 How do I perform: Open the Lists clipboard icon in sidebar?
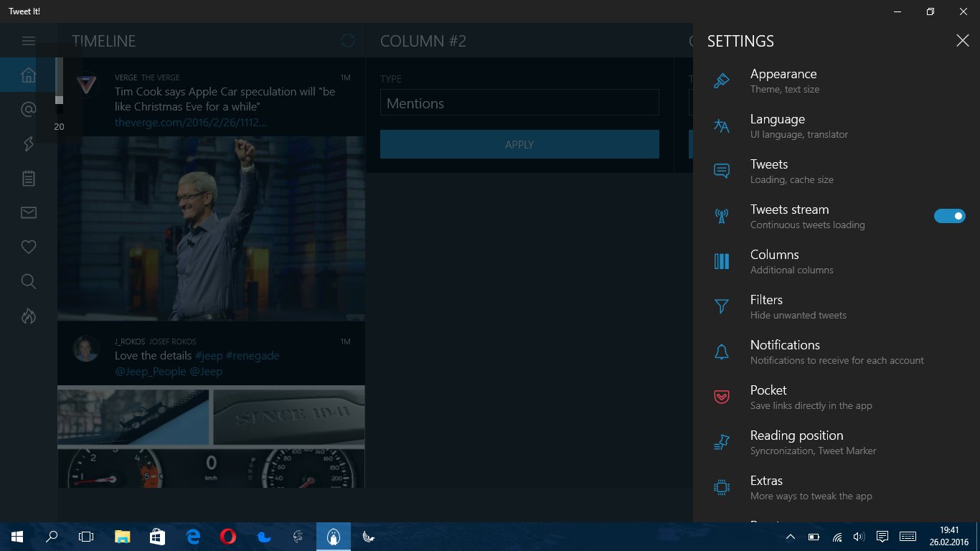pyautogui.click(x=29, y=178)
